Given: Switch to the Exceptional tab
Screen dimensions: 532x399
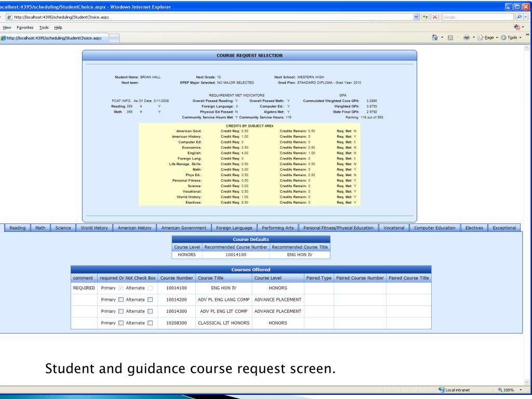Looking at the screenshot, I should 504,228.
